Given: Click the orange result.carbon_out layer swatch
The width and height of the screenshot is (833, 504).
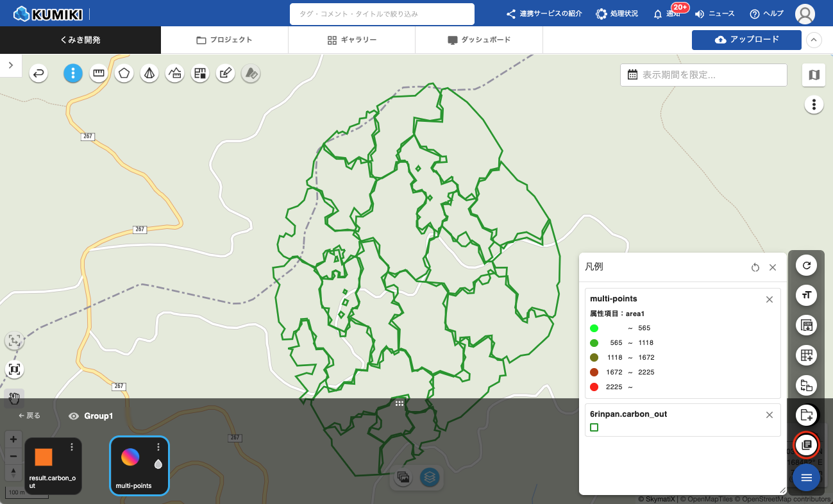Looking at the screenshot, I should pos(43,457).
